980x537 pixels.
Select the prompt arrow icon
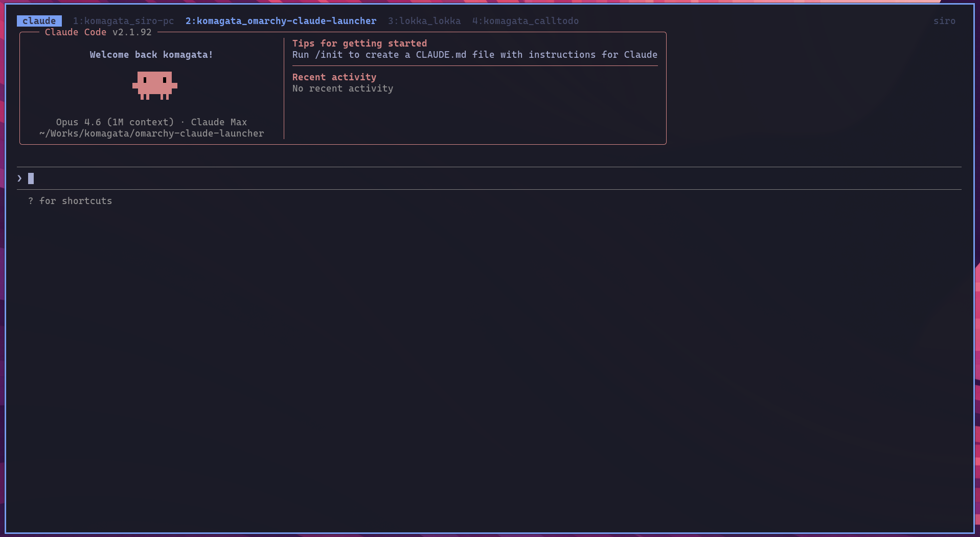(19, 178)
